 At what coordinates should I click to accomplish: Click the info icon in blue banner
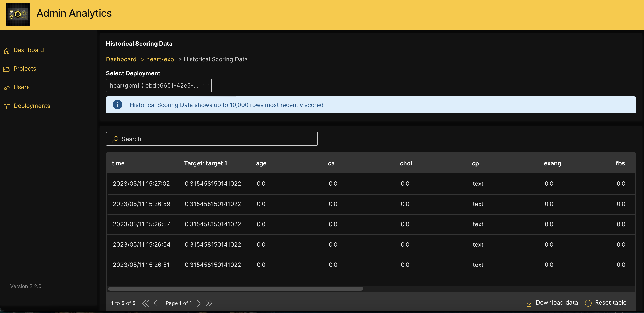tap(117, 105)
